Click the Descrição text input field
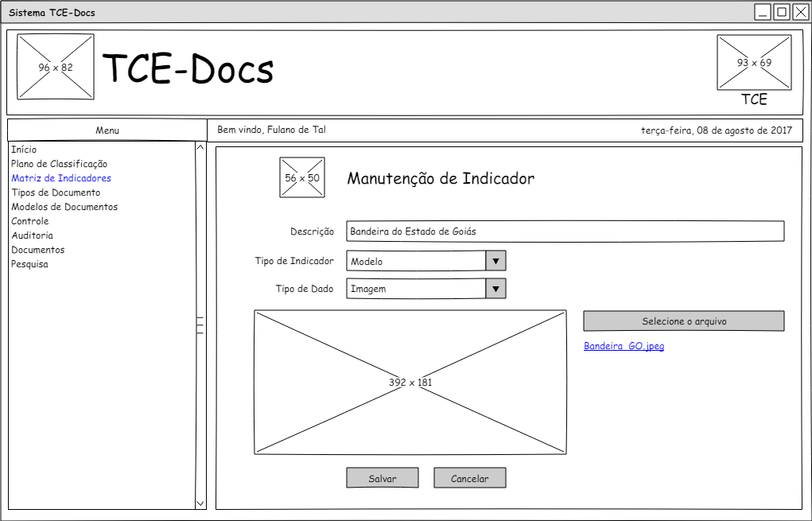The width and height of the screenshot is (812, 521). click(x=565, y=231)
